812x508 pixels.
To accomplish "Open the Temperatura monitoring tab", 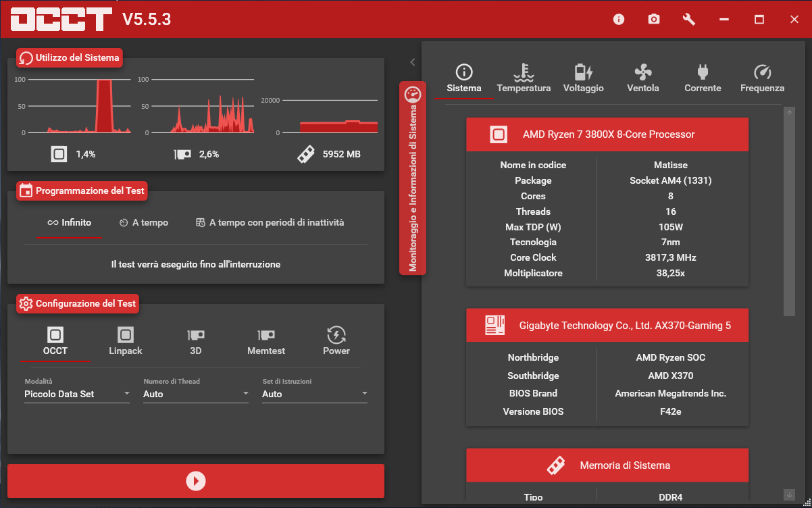I will tap(524, 80).
